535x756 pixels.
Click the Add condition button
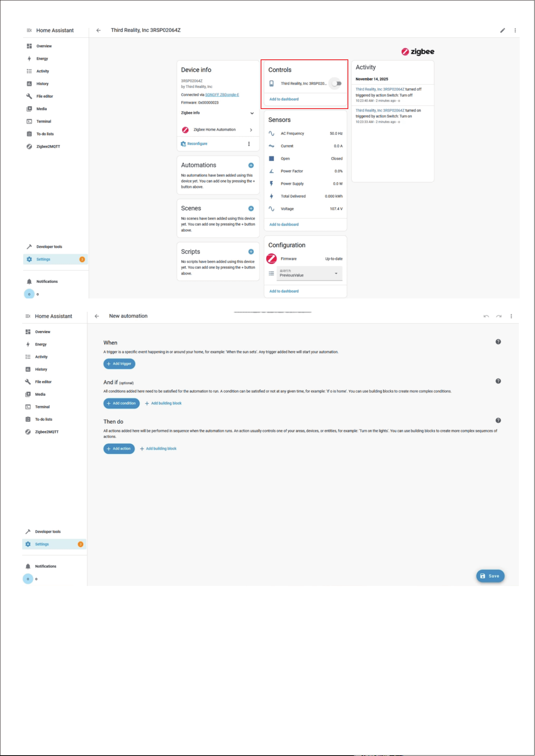(122, 403)
